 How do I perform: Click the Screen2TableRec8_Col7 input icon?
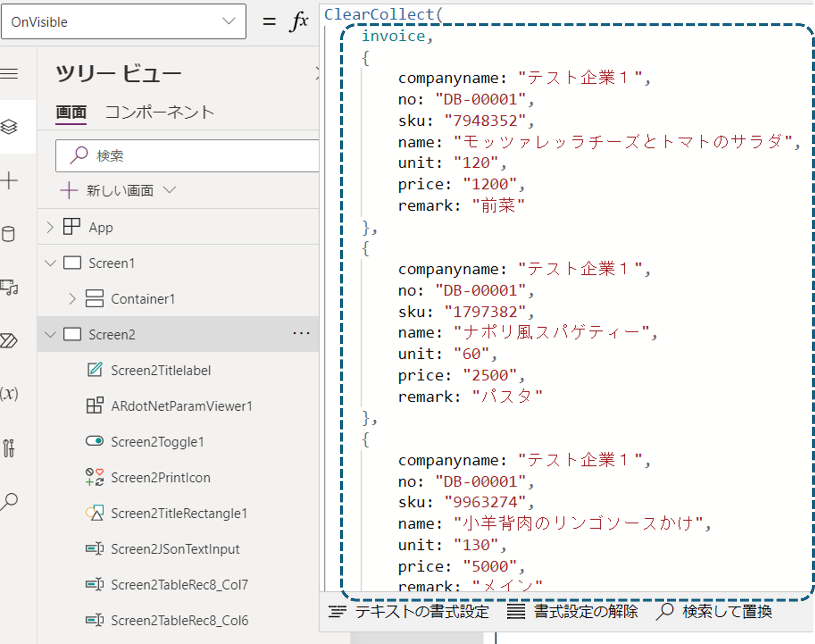click(x=94, y=584)
